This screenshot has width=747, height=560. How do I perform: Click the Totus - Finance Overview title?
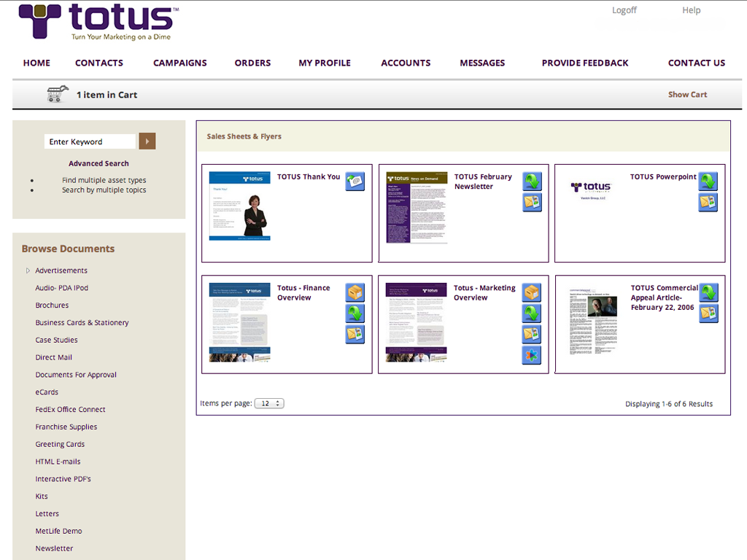click(x=303, y=293)
